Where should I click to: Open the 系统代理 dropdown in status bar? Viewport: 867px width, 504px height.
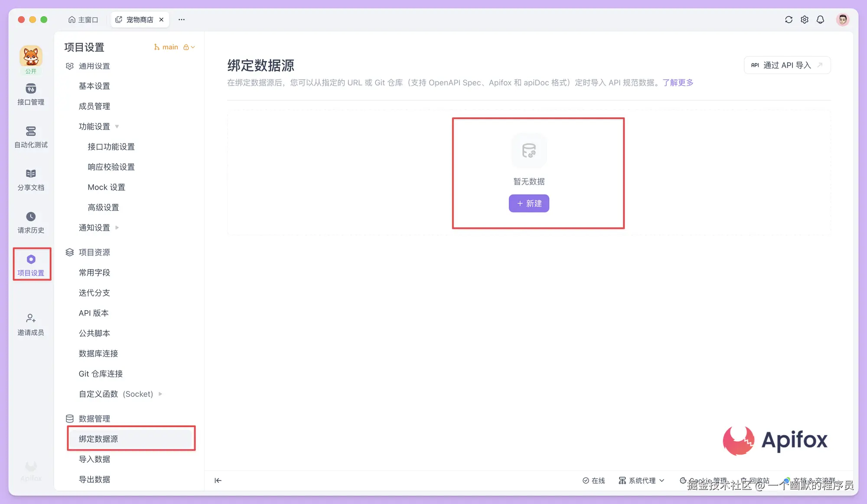click(642, 480)
